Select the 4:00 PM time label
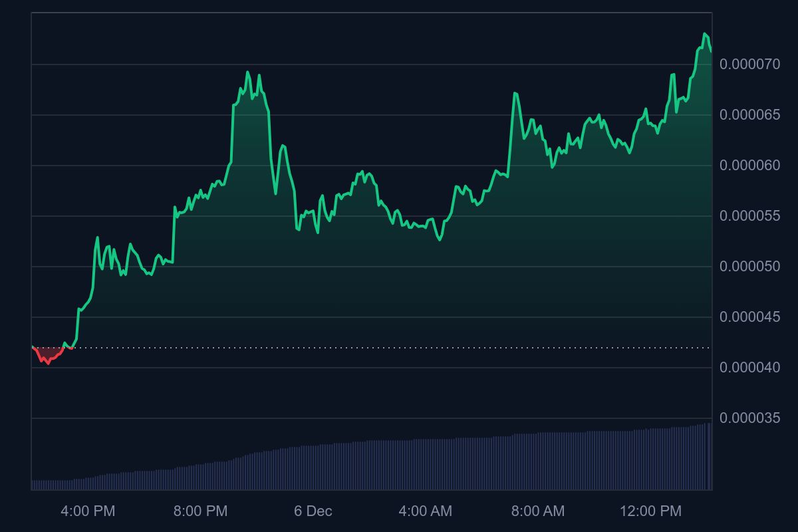 [x=89, y=512]
